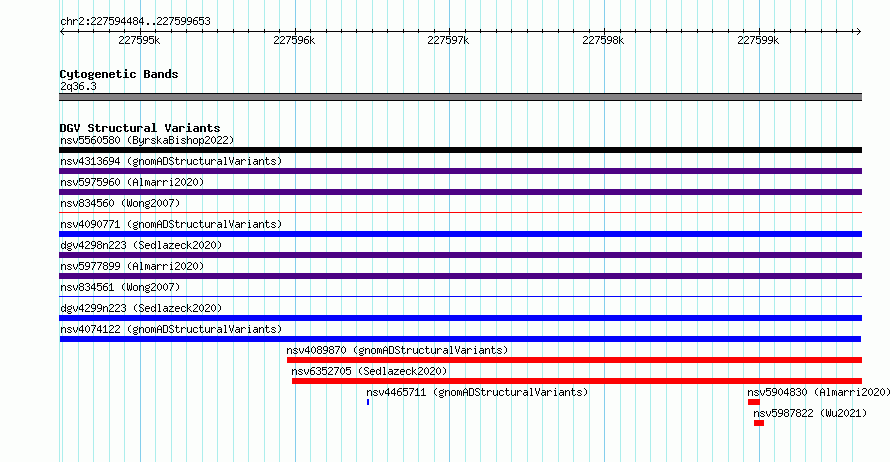Select the red nsv4089870 variant bar
This screenshot has height=462, width=890.
coord(574,360)
